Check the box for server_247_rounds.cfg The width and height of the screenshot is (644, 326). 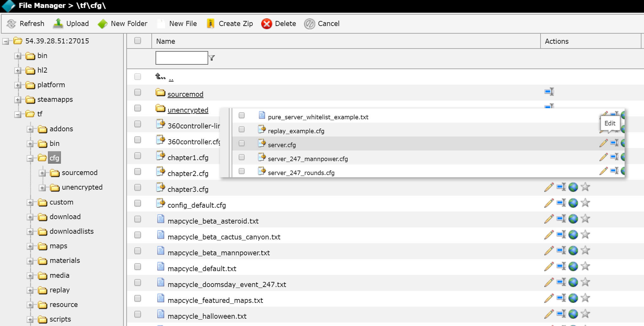(242, 171)
